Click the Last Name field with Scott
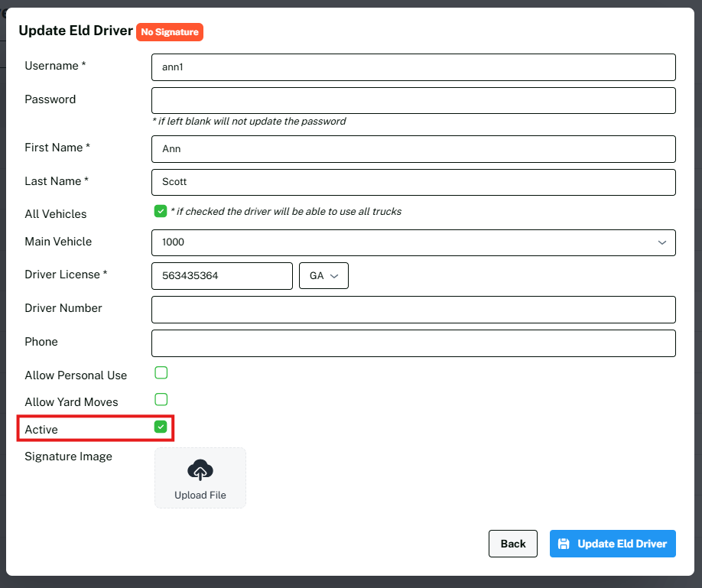 tap(413, 182)
